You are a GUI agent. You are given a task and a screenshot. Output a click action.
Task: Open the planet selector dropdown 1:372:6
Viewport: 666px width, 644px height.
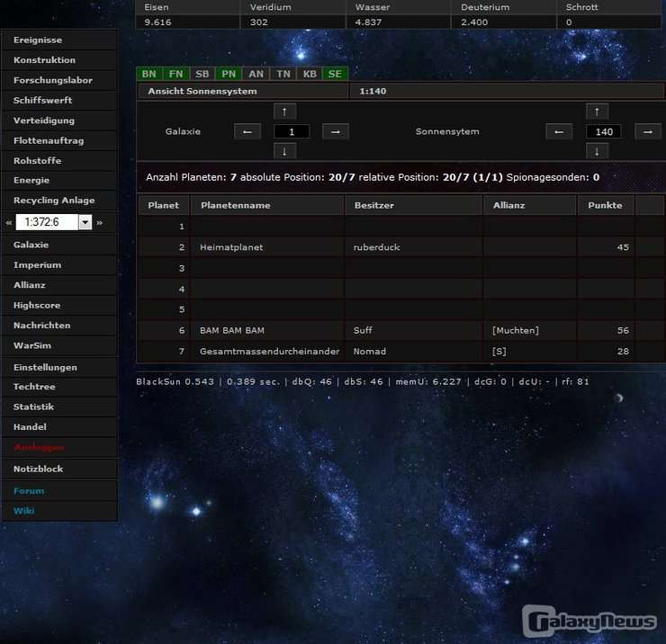pyautogui.click(x=53, y=222)
